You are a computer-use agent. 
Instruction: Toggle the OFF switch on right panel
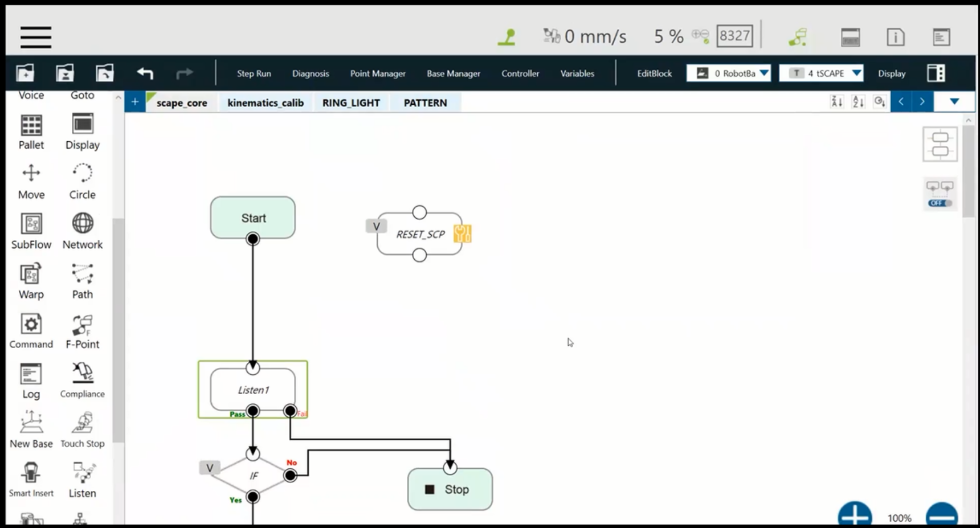[940, 203]
